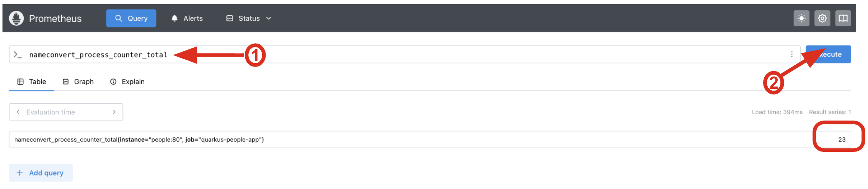Focus the PromQL expression input field
This screenshot has height=189, width=868.
point(459,55)
